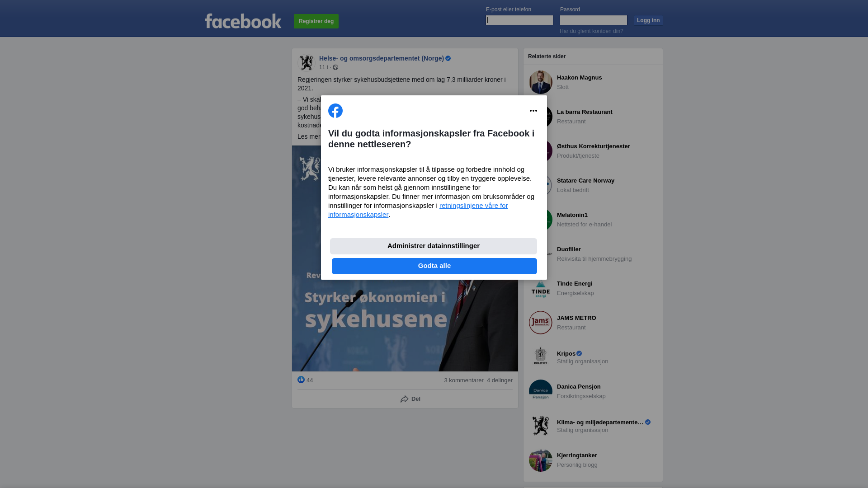Image resolution: width=868 pixels, height=488 pixels.
Task: Click the Logg inn button
Action: 648,20
